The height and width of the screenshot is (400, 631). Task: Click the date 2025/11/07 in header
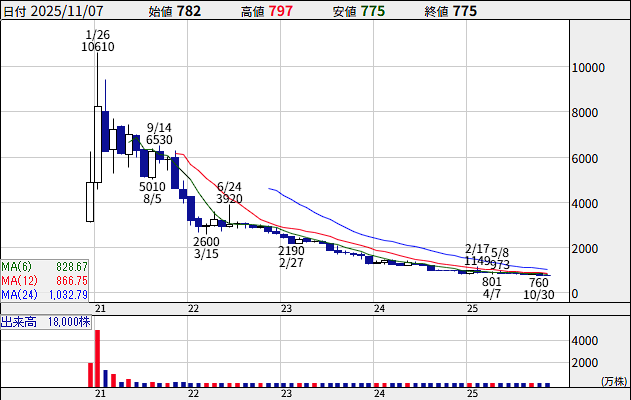click(x=67, y=11)
